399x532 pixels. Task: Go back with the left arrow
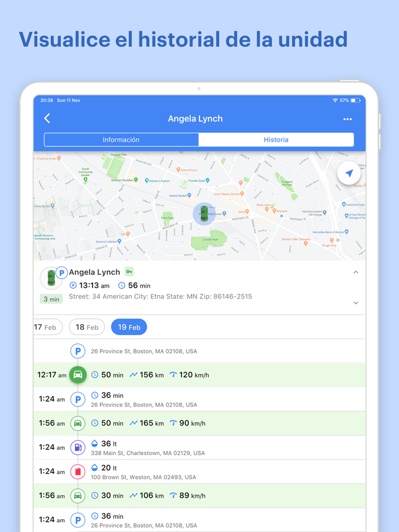click(47, 118)
